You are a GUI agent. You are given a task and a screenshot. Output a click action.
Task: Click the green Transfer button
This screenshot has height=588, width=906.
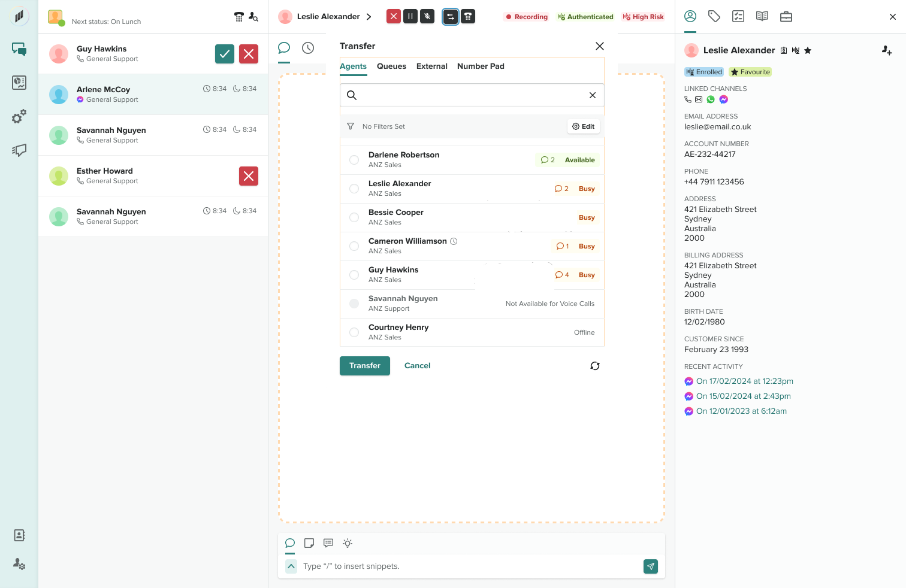click(x=364, y=366)
